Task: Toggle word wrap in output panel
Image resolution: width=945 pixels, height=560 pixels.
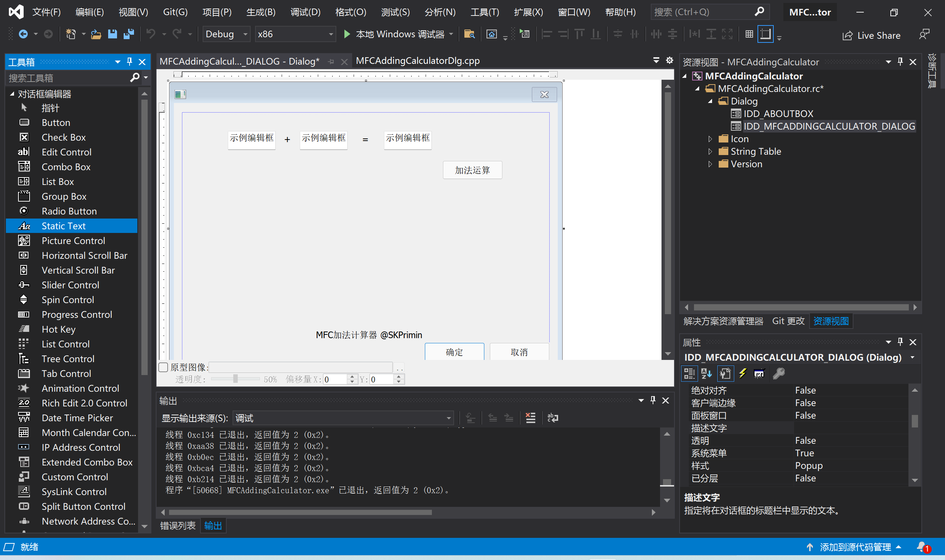Action: click(553, 418)
